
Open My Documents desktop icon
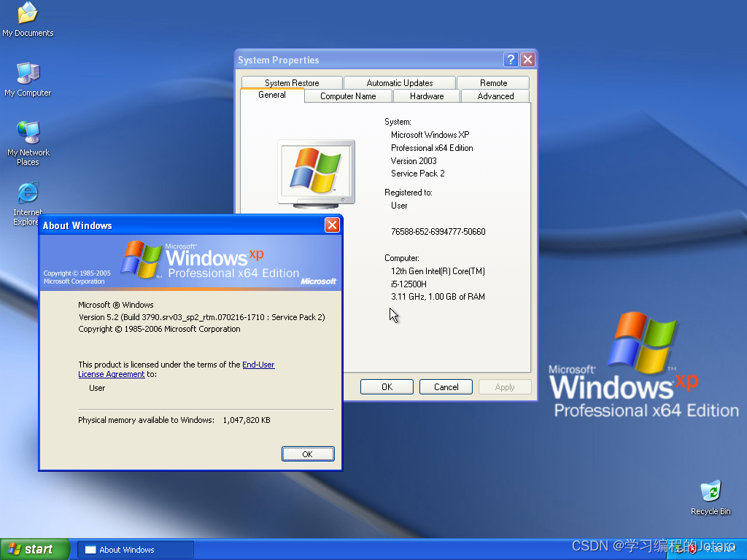tap(28, 19)
